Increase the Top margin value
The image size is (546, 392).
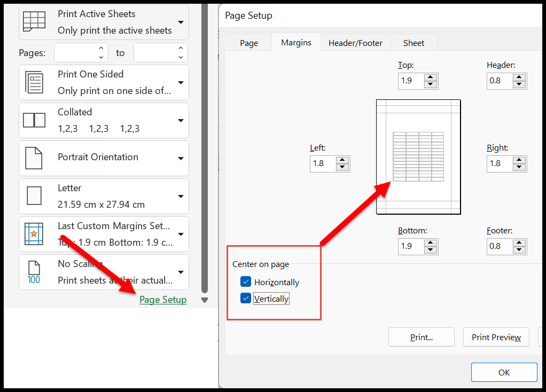coord(431,77)
